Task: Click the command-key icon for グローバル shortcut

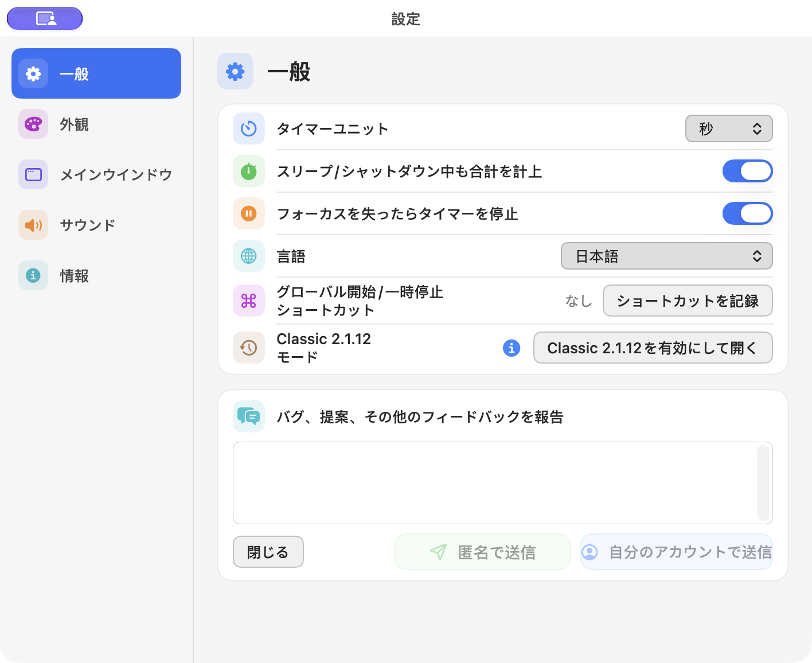Action: [x=249, y=301]
